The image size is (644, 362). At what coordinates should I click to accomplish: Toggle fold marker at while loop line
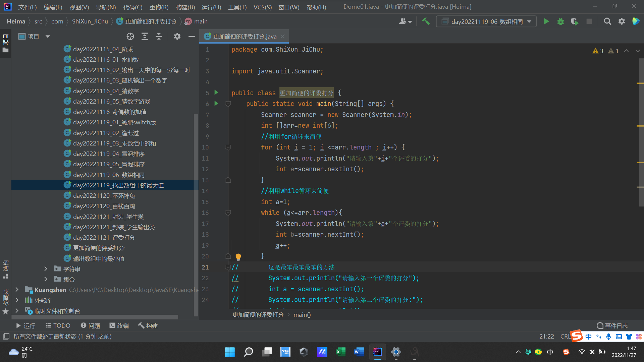click(228, 213)
